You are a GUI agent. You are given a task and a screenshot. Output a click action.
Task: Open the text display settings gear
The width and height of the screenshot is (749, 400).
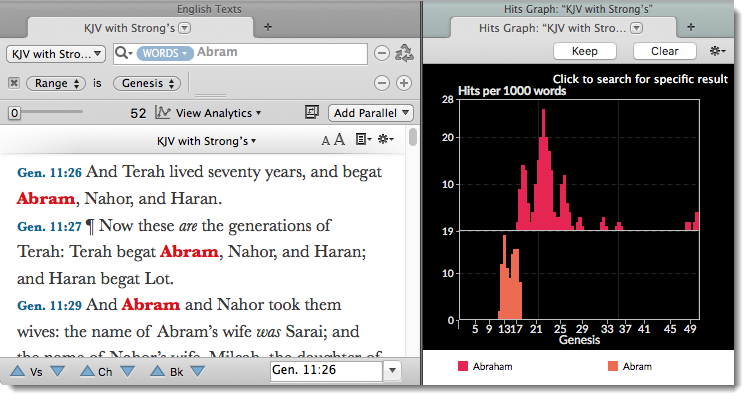click(x=384, y=140)
